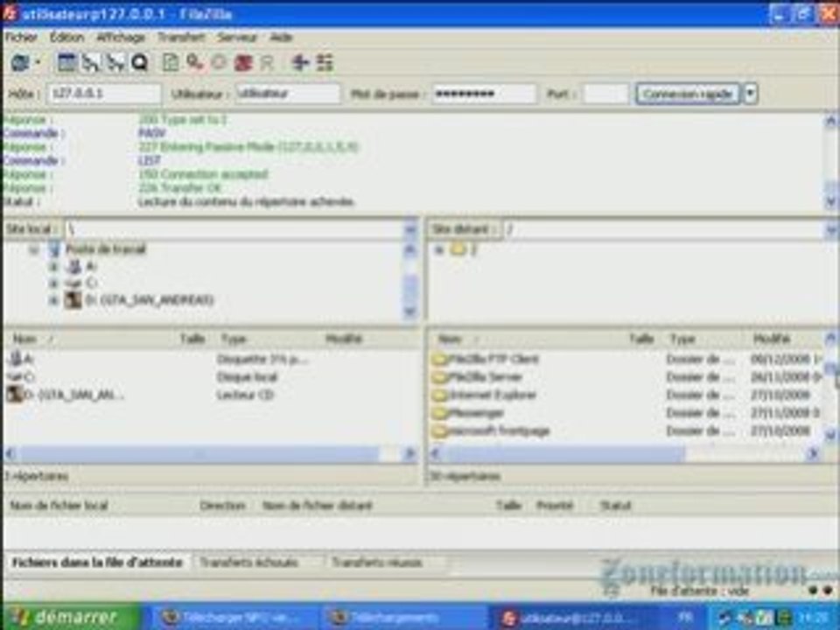Open the Fichier menu
The width and height of the screenshot is (840, 630).
(x=21, y=37)
